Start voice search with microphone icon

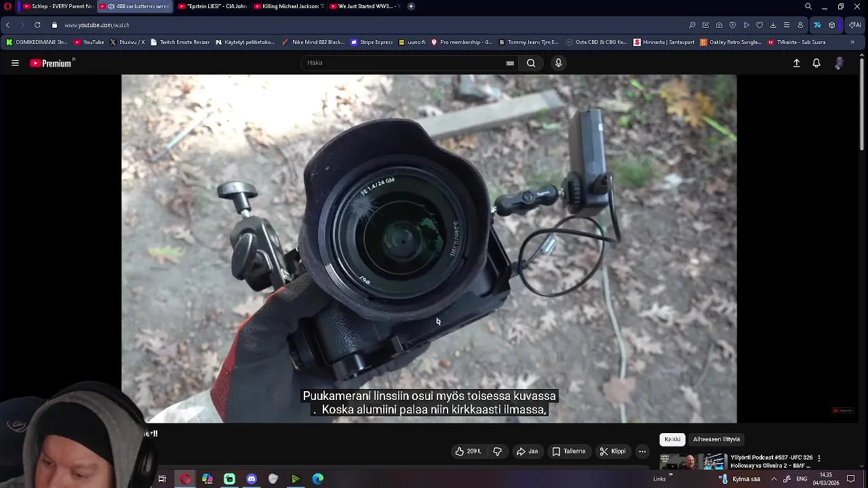coord(558,63)
